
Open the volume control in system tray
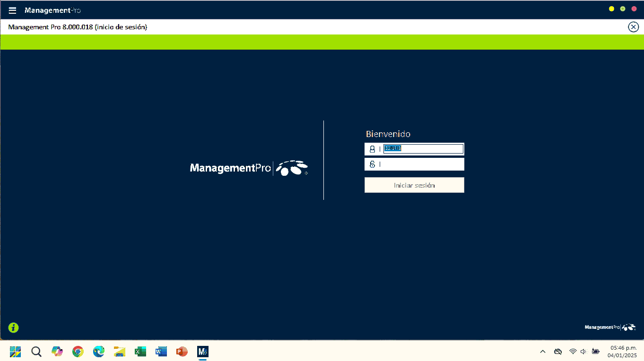[x=583, y=352]
